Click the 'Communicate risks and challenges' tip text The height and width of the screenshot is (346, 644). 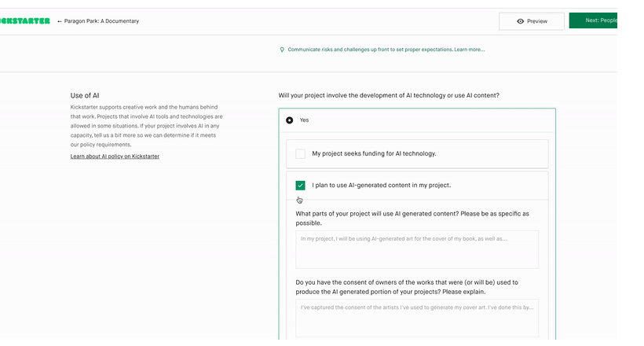click(x=370, y=50)
